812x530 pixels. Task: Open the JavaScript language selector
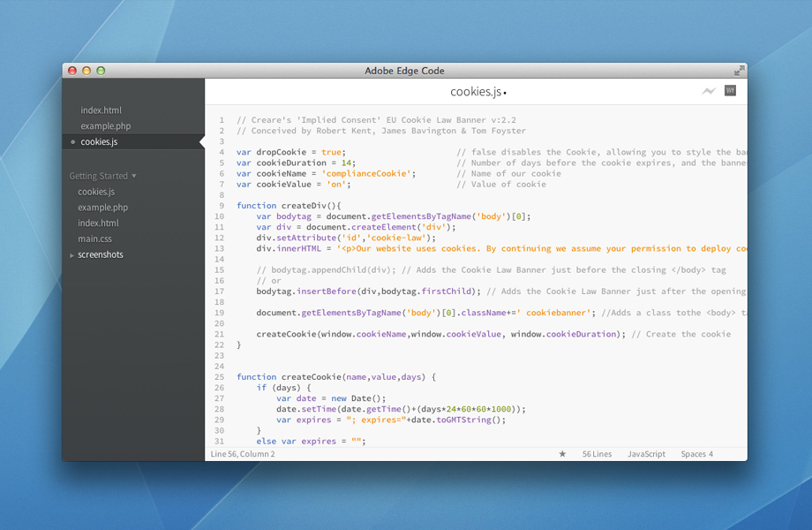[x=646, y=454]
